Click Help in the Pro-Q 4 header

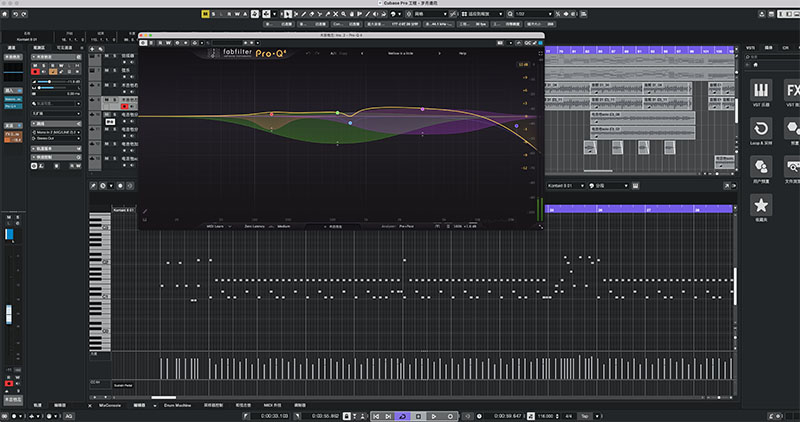[462, 53]
